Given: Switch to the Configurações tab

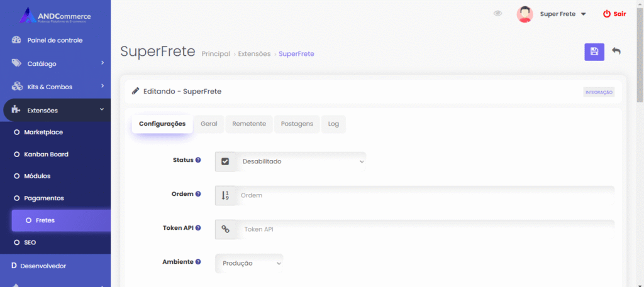Looking at the screenshot, I should pyautogui.click(x=162, y=124).
